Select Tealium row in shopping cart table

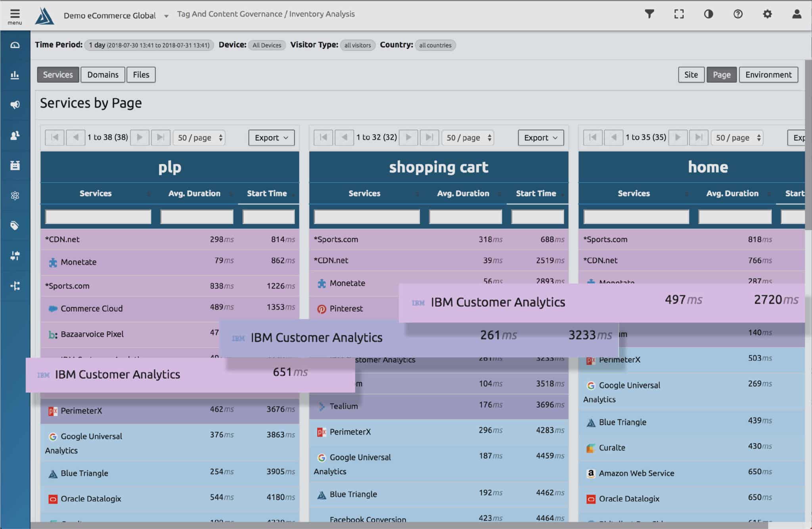[439, 406]
